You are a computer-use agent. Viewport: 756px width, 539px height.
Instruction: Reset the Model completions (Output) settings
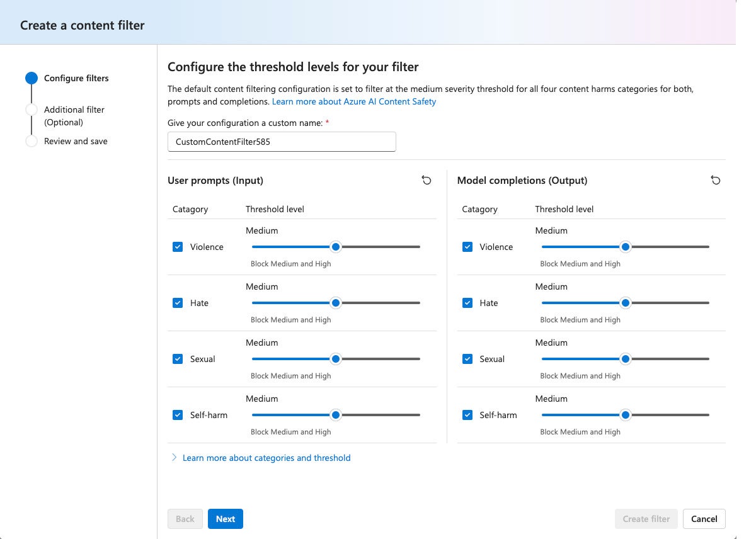click(716, 180)
